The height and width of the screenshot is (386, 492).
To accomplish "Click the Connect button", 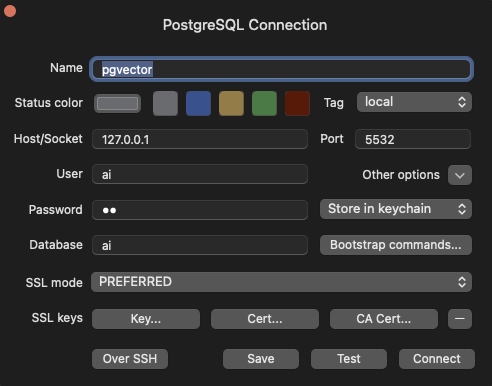I will click(x=437, y=359).
